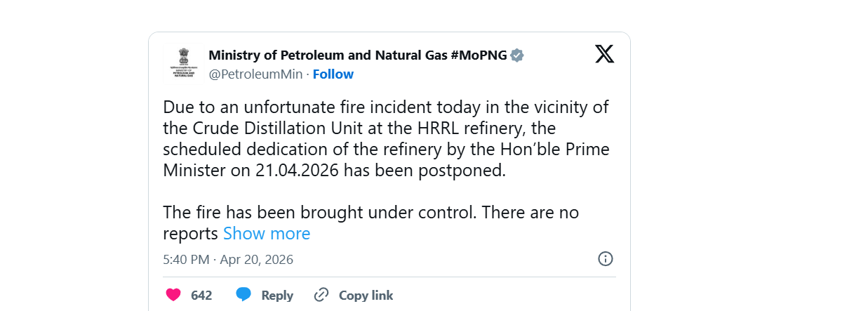Click the copy link chain icon
868x311 pixels.
321,295
